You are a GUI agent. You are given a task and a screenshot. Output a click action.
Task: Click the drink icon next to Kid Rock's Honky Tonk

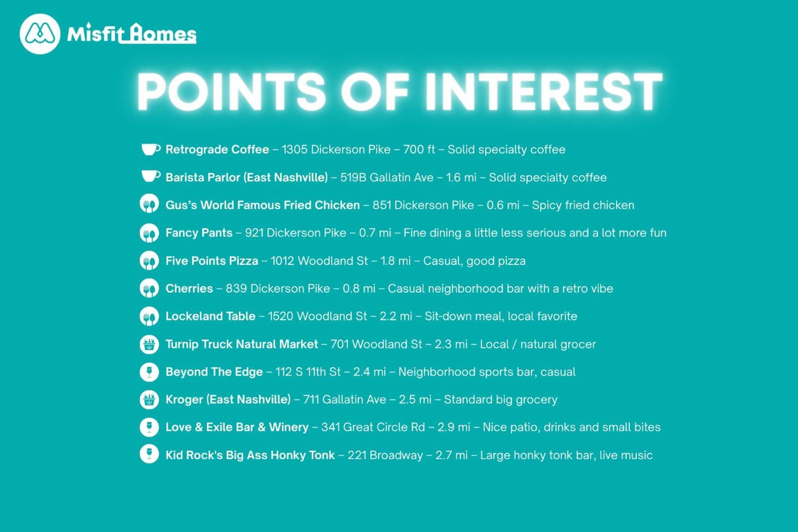[149, 454]
